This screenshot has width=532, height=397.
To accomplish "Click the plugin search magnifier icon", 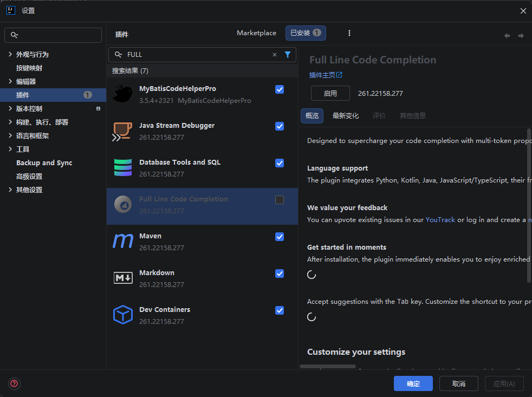I will pyautogui.click(x=118, y=55).
